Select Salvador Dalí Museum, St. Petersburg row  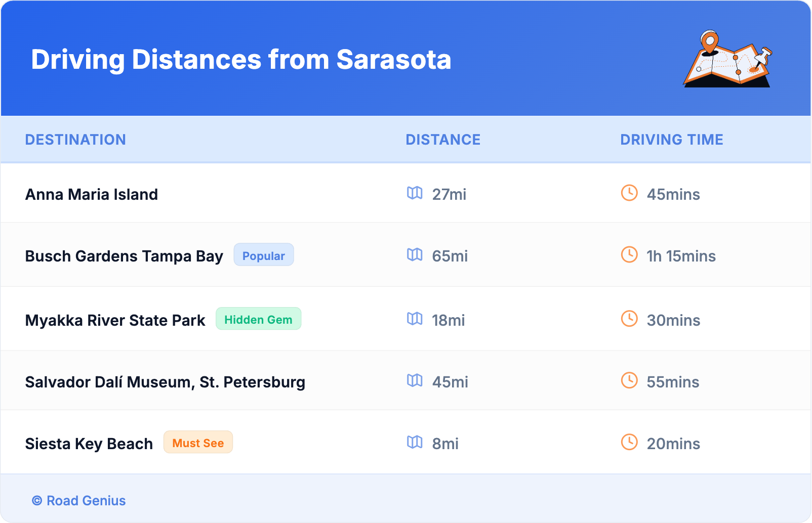click(165, 382)
